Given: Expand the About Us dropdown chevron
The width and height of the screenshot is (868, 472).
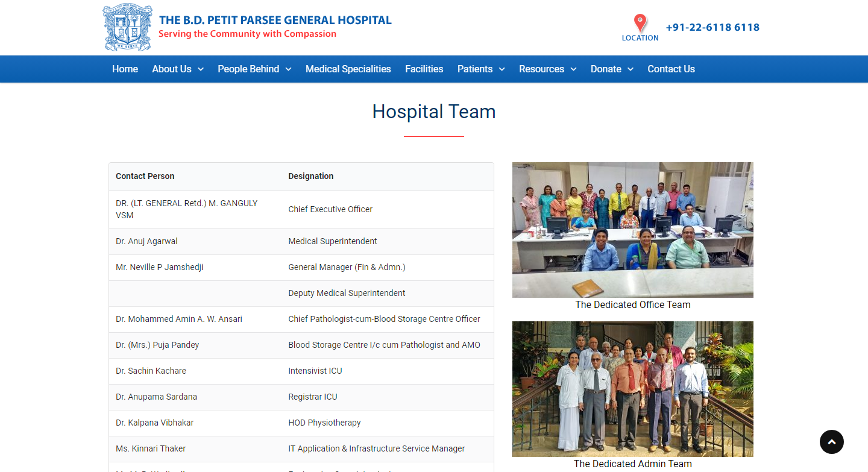Looking at the screenshot, I should click(x=201, y=69).
